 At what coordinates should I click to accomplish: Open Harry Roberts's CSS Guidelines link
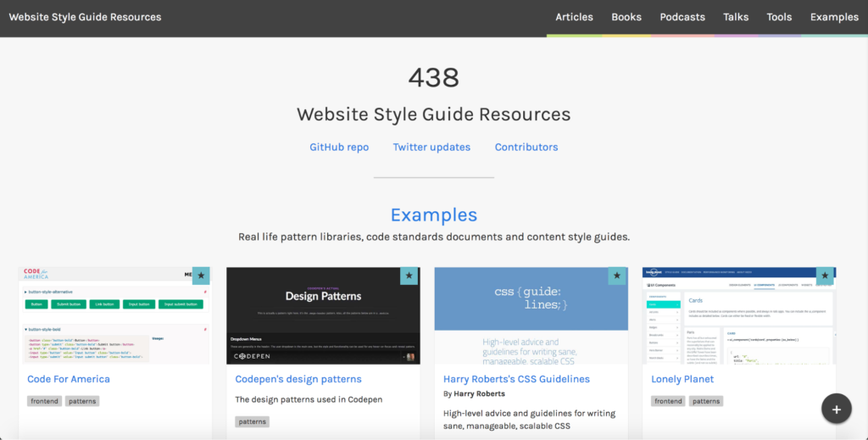pyautogui.click(x=516, y=379)
